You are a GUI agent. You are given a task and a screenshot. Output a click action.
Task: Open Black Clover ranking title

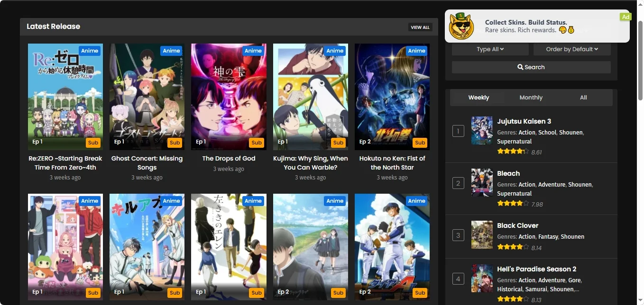coord(517,225)
